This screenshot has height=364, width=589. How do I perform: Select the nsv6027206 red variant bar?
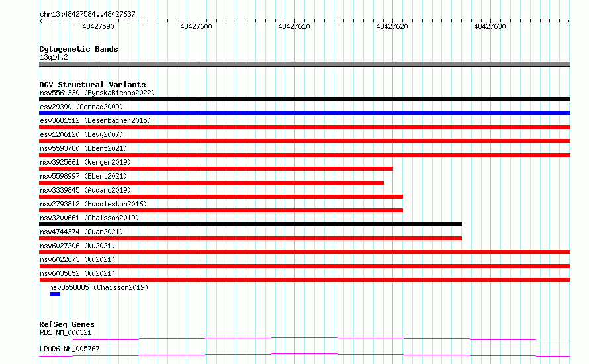coord(304,252)
